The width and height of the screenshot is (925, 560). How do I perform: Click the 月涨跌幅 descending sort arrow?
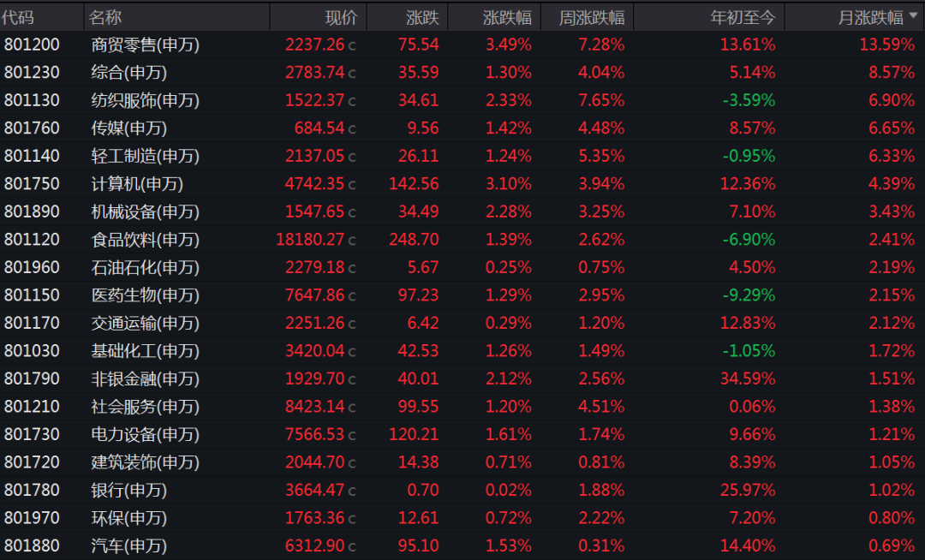913,16
